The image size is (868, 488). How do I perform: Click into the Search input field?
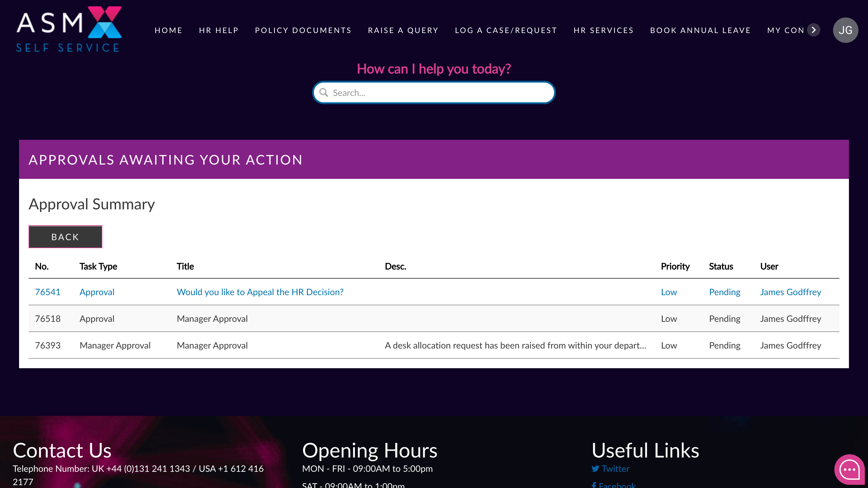point(438,93)
